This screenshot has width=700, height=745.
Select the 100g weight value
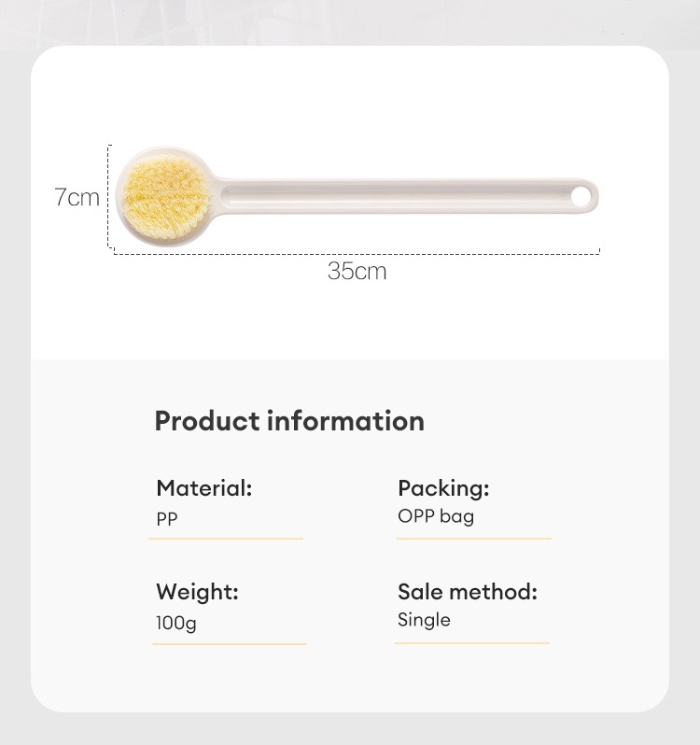coord(176,623)
